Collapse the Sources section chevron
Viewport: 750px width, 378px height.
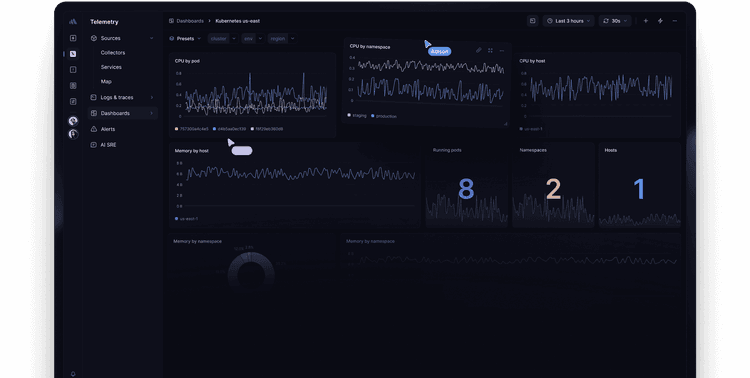(x=152, y=38)
